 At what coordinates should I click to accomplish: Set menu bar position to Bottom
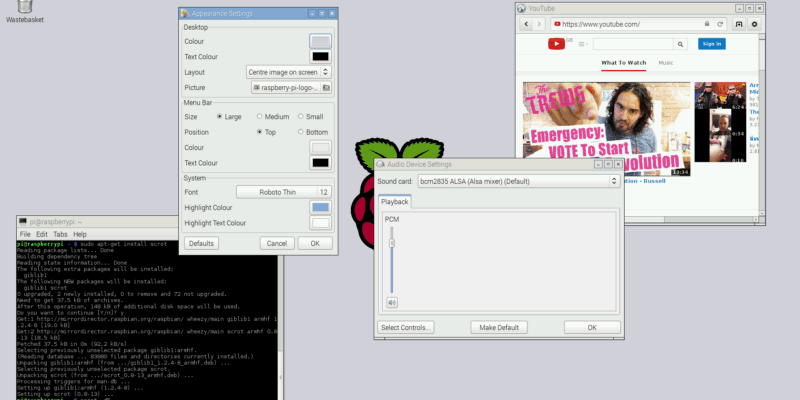click(301, 132)
